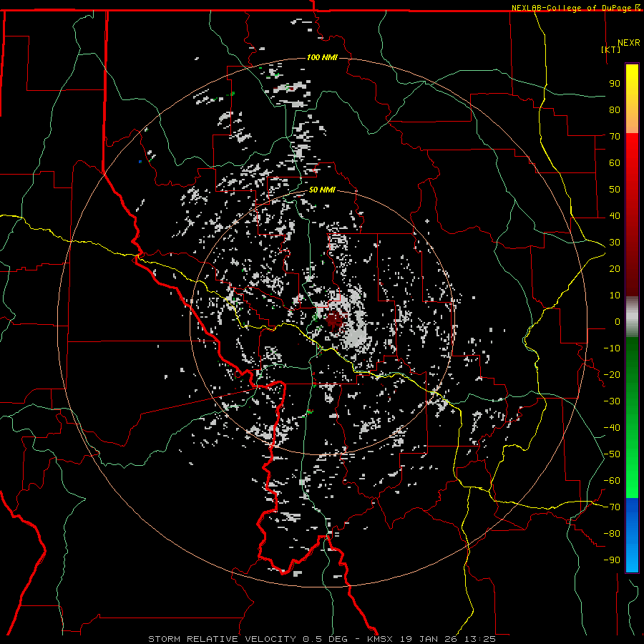
Task: Click the 100 NMI range ring label
Action: [x=322, y=57]
